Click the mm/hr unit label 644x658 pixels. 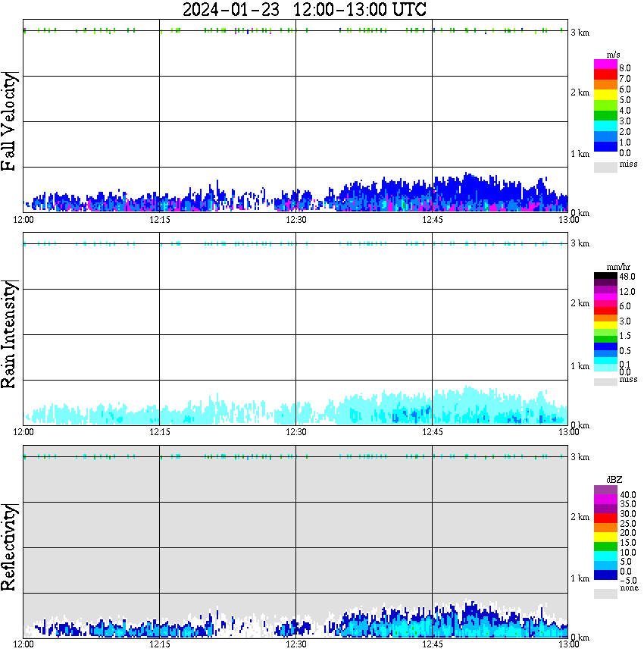point(618,267)
